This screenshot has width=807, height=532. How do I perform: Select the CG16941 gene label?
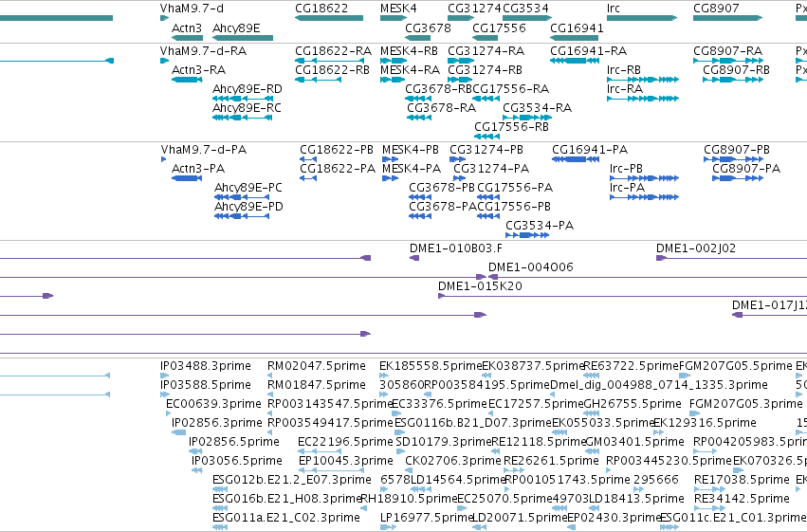click(x=577, y=28)
